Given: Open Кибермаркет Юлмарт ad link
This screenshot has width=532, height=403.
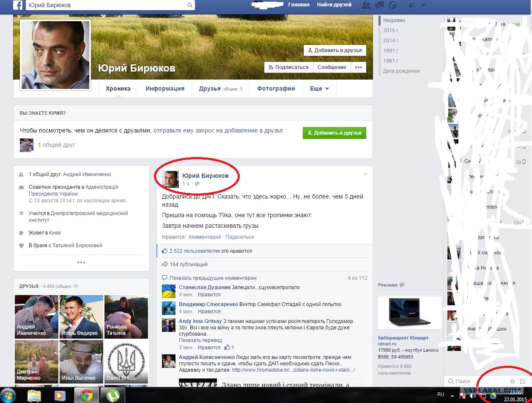Looking at the screenshot, I should [x=403, y=338].
